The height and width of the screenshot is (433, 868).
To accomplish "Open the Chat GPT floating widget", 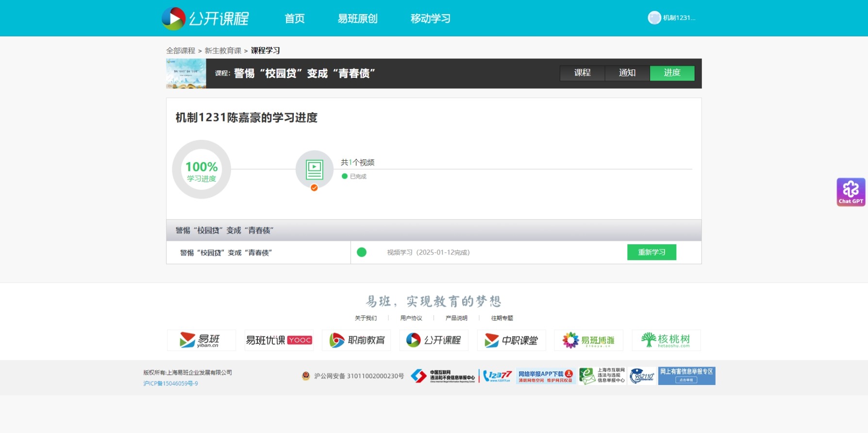I will pyautogui.click(x=851, y=192).
